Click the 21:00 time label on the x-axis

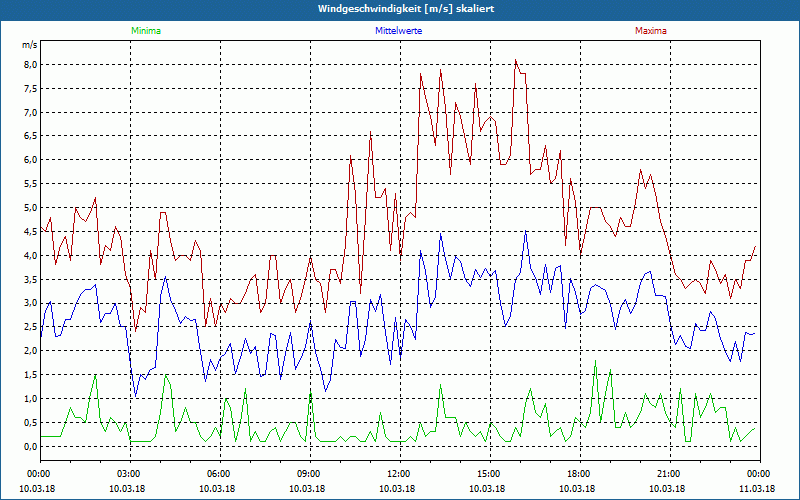coord(670,474)
